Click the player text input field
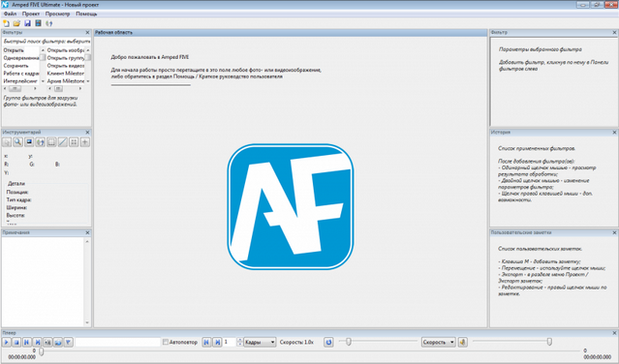 click(x=117, y=343)
